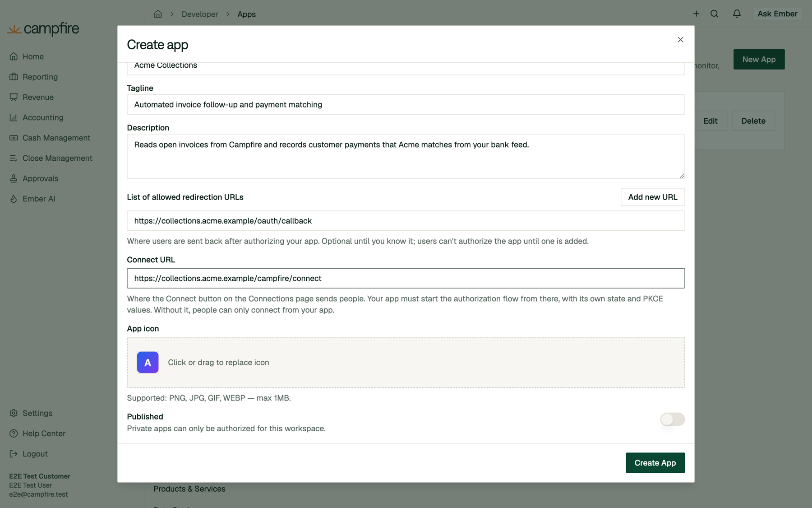Click the Reporting briefcase icon
The image size is (812, 508).
(x=14, y=77)
